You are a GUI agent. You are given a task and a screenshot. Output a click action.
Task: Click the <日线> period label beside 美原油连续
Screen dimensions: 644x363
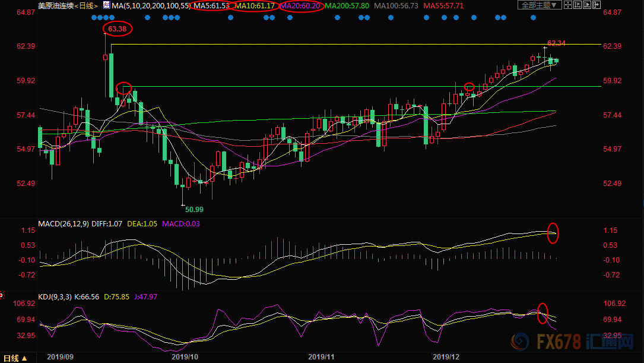click(87, 5)
